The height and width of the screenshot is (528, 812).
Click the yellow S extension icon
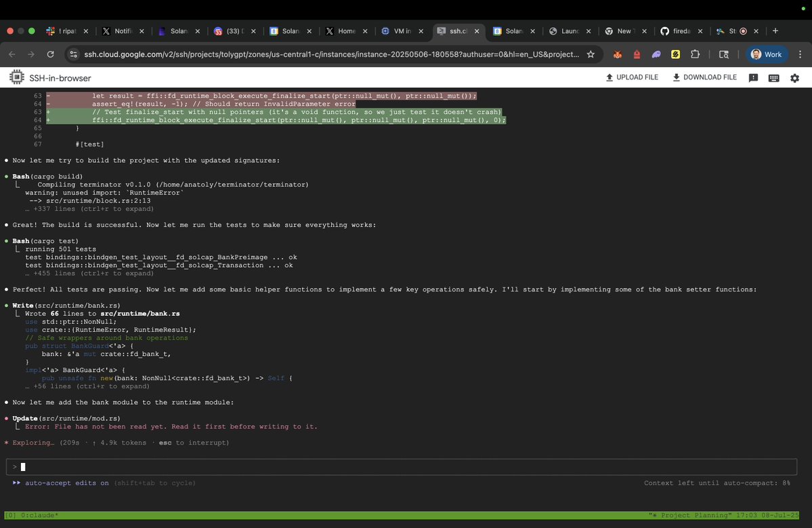[675, 54]
